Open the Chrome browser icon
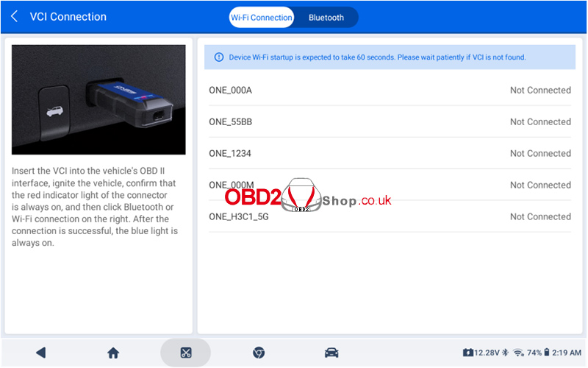This screenshot has width=588, height=368. (259, 353)
